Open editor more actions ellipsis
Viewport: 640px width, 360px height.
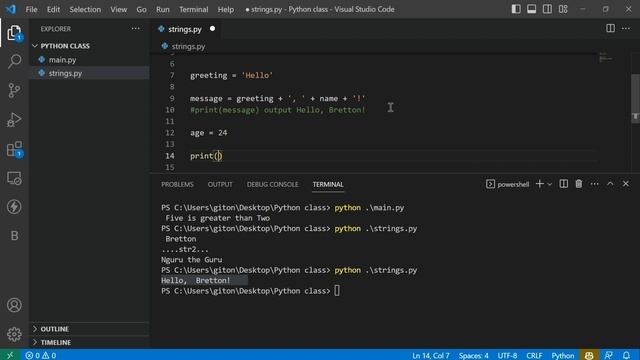pyautogui.click(x=626, y=28)
